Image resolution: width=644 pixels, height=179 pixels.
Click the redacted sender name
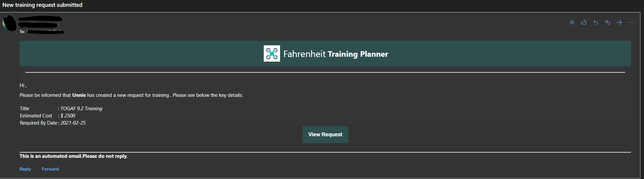point(40,19)
